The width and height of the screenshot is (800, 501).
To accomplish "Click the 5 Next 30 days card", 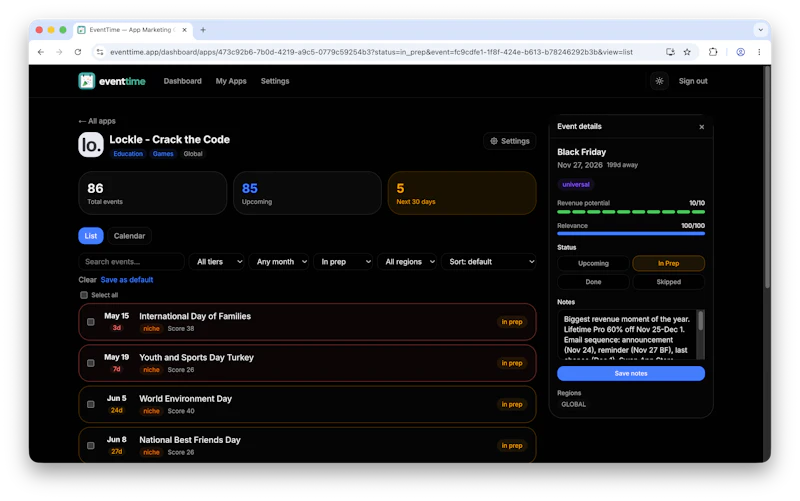I will pyautogui.click(x=462, y=193).
